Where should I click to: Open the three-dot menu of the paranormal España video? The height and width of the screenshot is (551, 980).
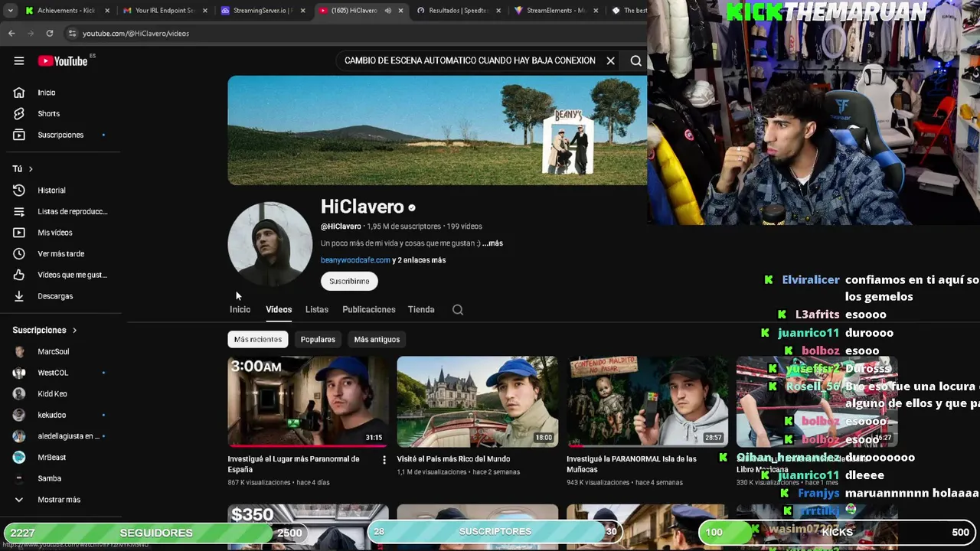click(384, 460)
